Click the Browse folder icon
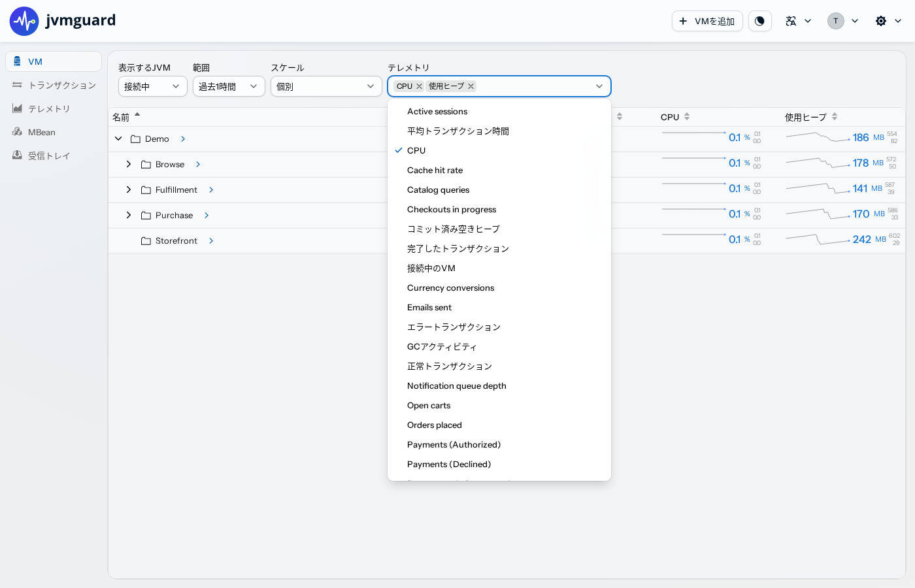Viewport: 915px width, 588px height. click(x=146, y=165)
